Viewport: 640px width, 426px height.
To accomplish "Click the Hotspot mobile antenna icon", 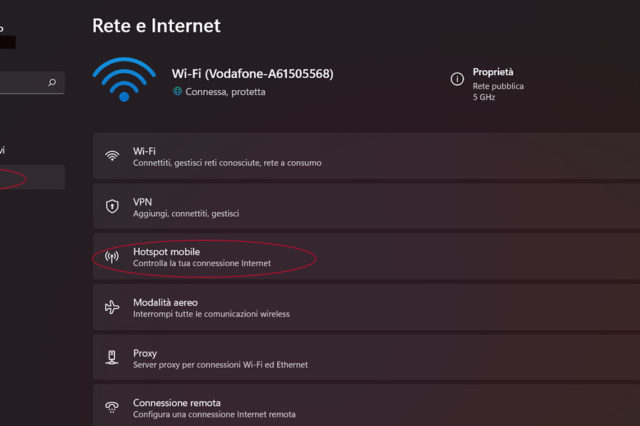I will [112, 257].
